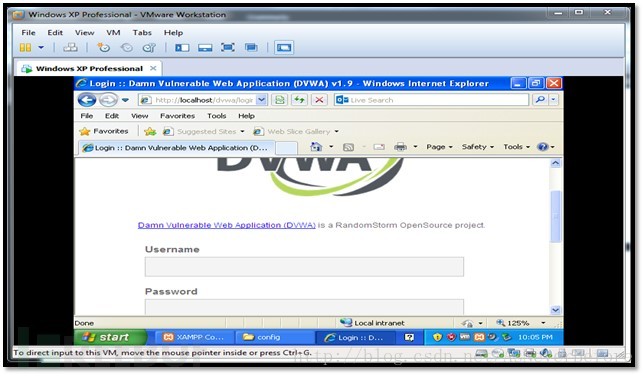Open dropdown next to VMware power icon
This screenshot has width=644, height=376.
[41, 48]
